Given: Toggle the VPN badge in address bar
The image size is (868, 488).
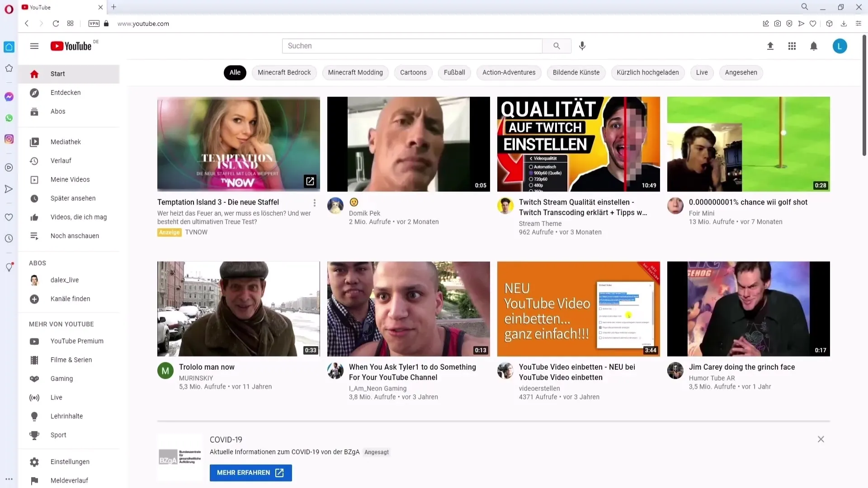Looking at the screenshot, I should (94, 23).
